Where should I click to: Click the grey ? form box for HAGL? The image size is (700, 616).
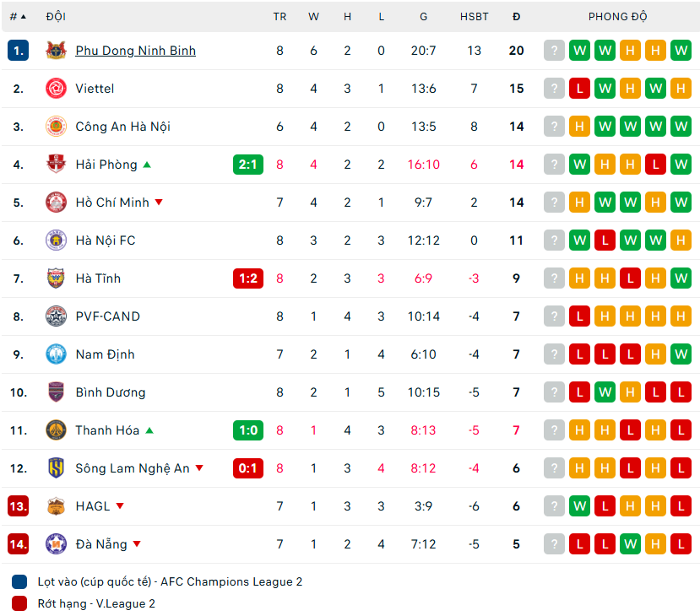(x=554, y=506)
